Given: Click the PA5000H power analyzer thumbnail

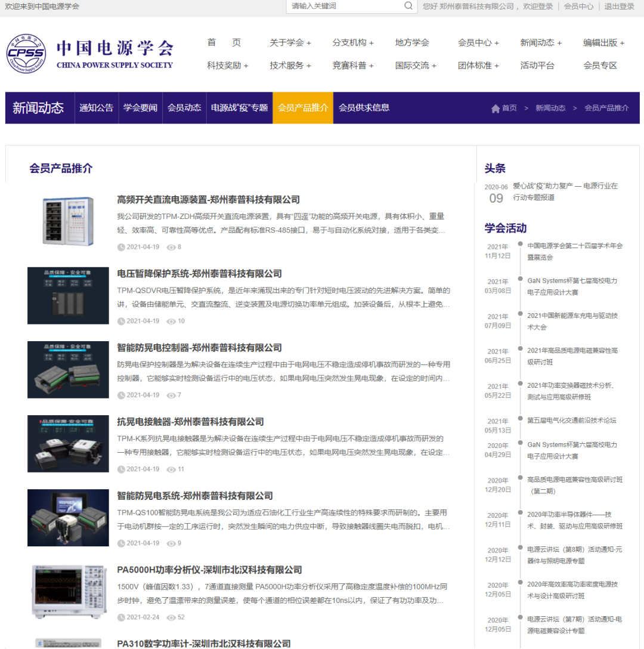Looking at the screenshot, I should (x=68, y=591).
